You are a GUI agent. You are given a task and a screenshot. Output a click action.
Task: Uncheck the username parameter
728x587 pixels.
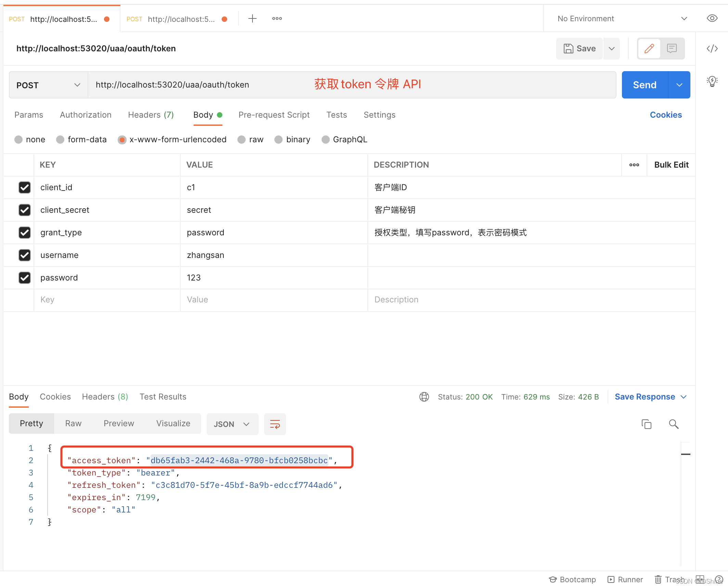[25, 255]
